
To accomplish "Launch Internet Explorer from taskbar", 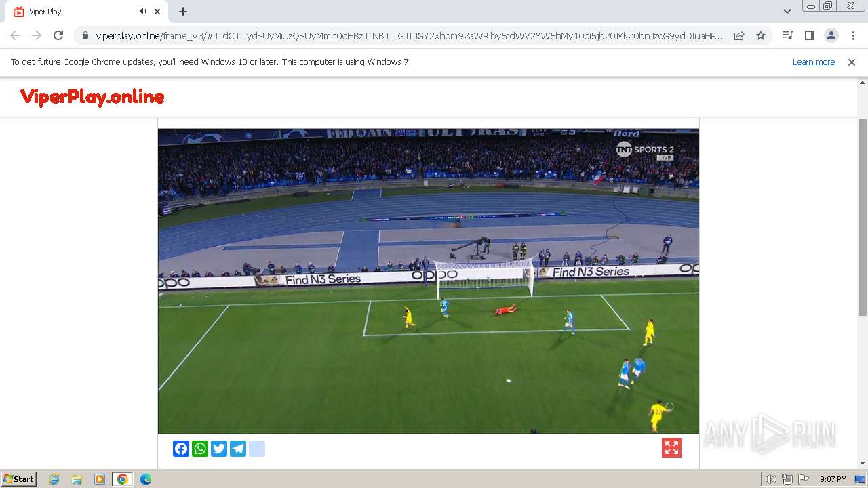I will pyautogui.click(x=54, y=479).
